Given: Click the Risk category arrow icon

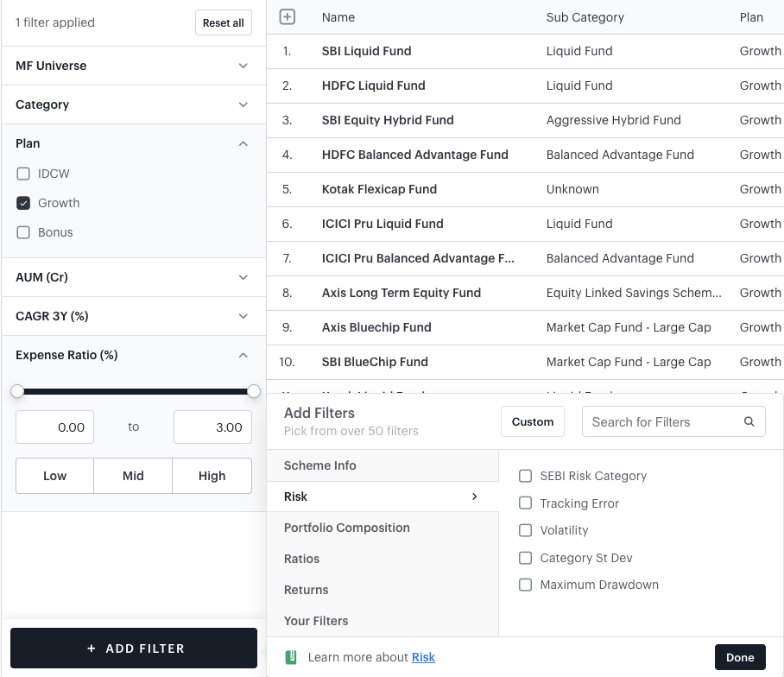Looking at the screenshot, I should pyautogui.click(x=475, y=497).
